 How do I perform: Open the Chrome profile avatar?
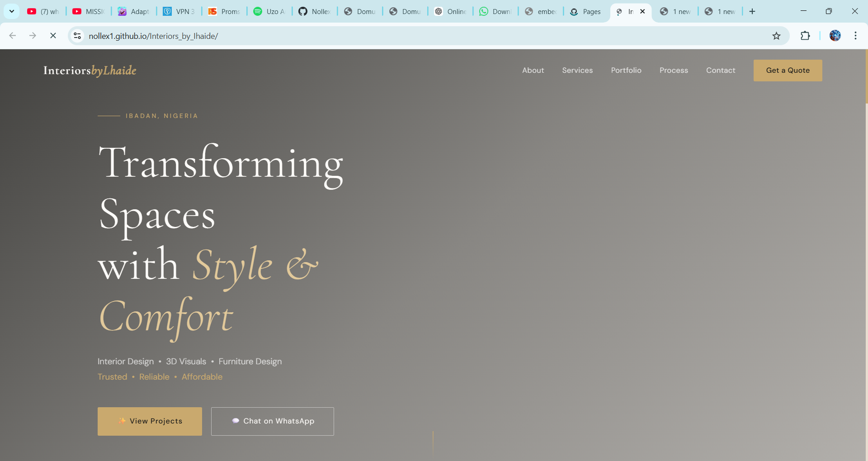[835, 36]
